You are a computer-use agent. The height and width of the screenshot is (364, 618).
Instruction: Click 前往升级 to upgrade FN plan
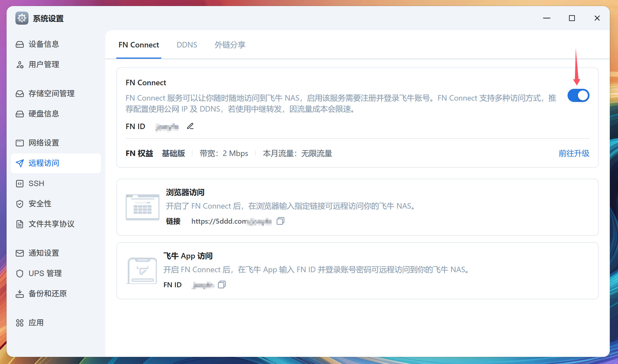click(574, 153)
